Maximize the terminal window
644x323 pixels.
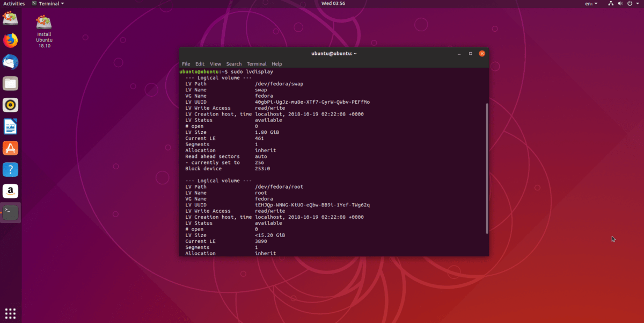click(x=471, y=54)
